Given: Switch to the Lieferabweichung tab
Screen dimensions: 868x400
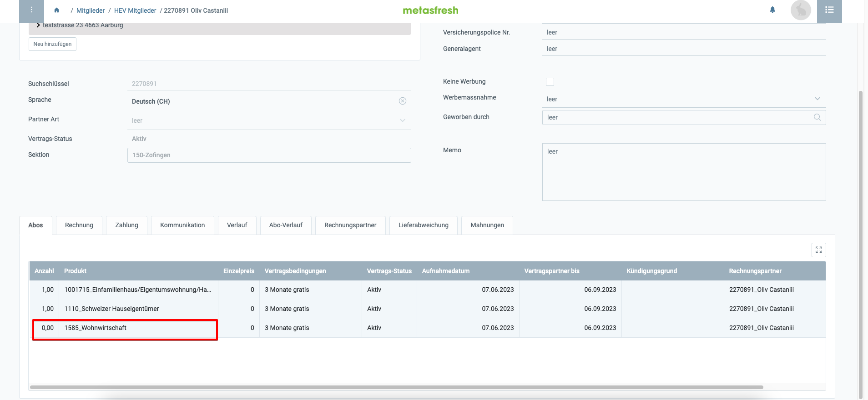Looking at the screenshot, I should 424,225.
